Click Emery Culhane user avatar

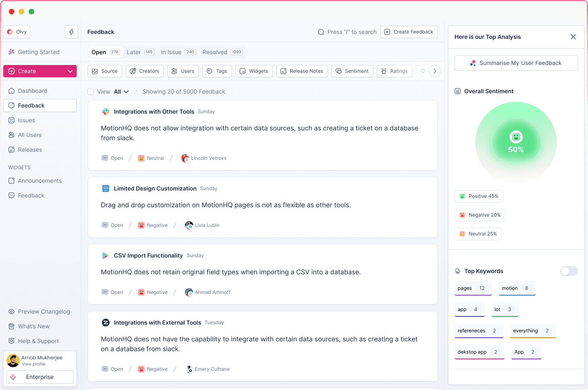(189, 369)
